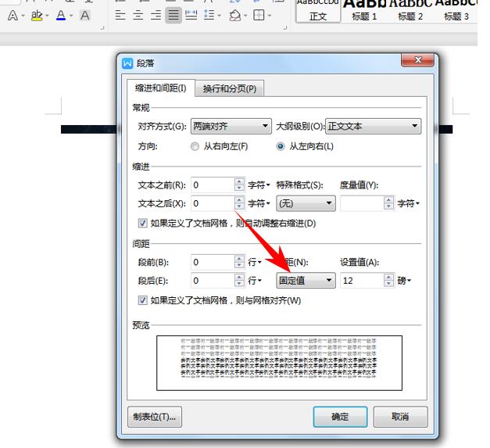Change 段后 unit 行 dropdown
490x448 pixels.
coord(255,281)
